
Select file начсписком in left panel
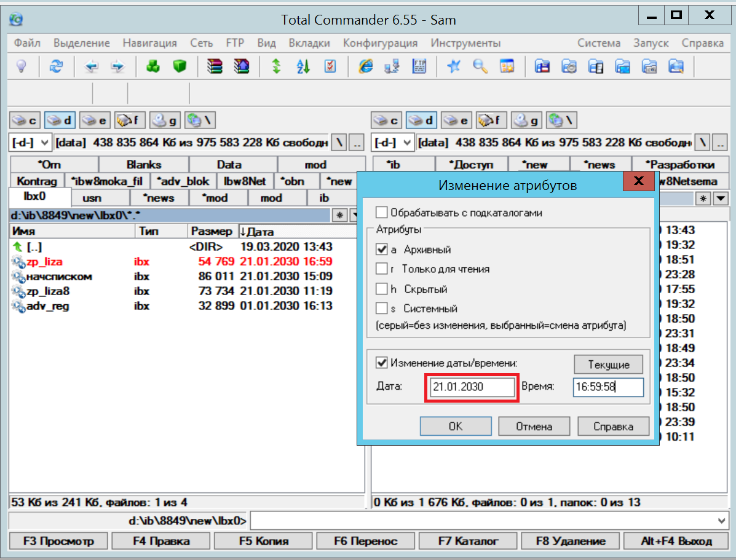tap(59, 277)
